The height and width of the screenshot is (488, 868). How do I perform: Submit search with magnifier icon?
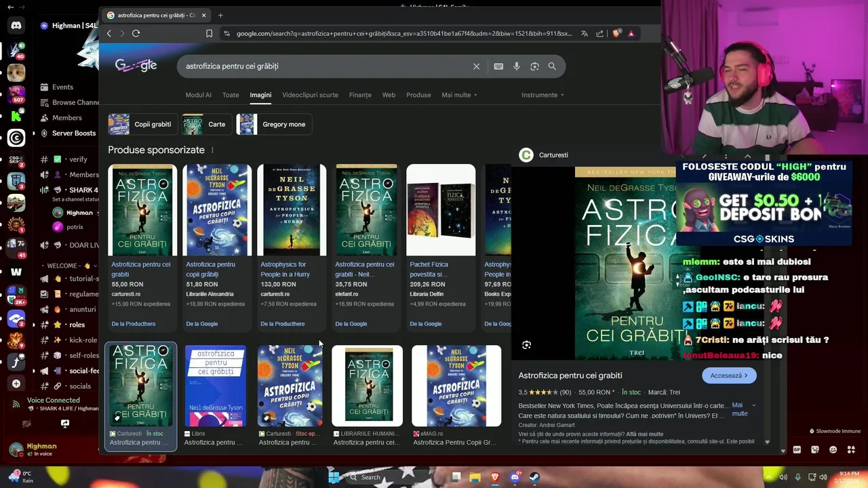click(552, 66)
